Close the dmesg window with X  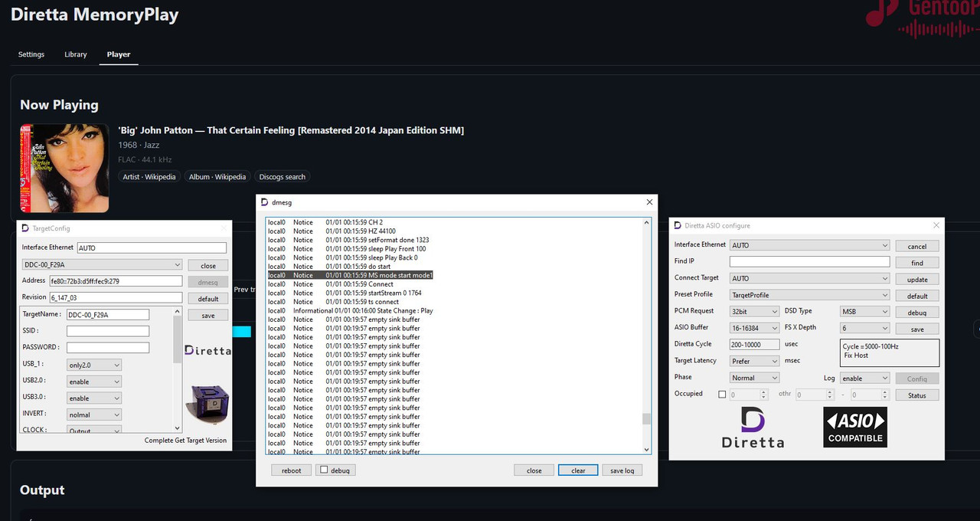click(649, 202)
